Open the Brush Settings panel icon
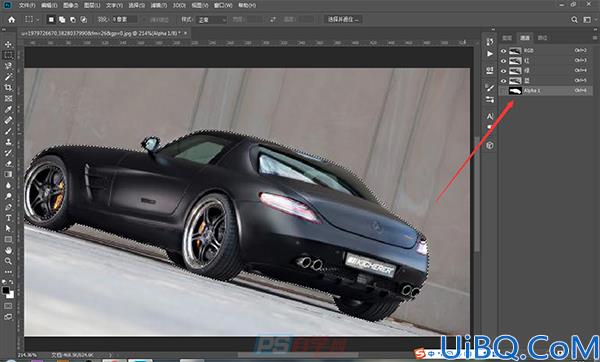Viewport: 600px width, 362px height. (490, 88)
